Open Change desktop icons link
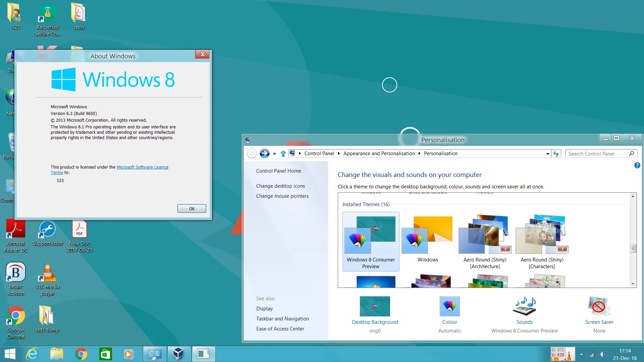 tap(280, 186)
